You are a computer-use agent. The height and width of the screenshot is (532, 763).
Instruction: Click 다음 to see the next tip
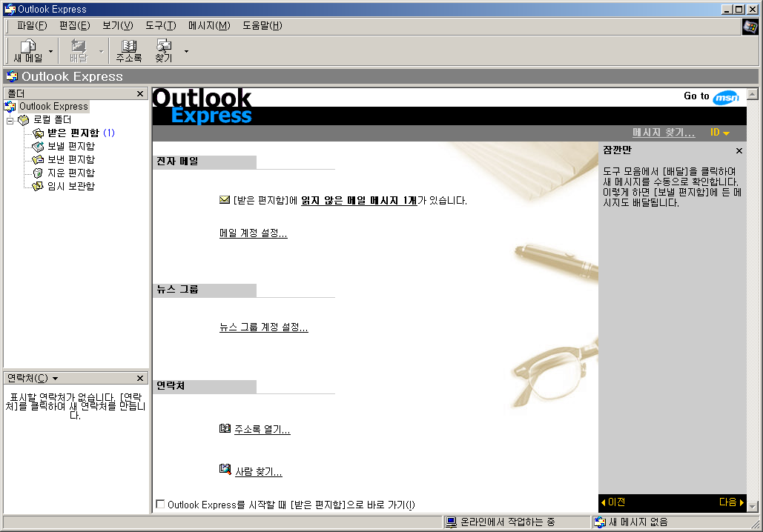[x=731, y=502]
